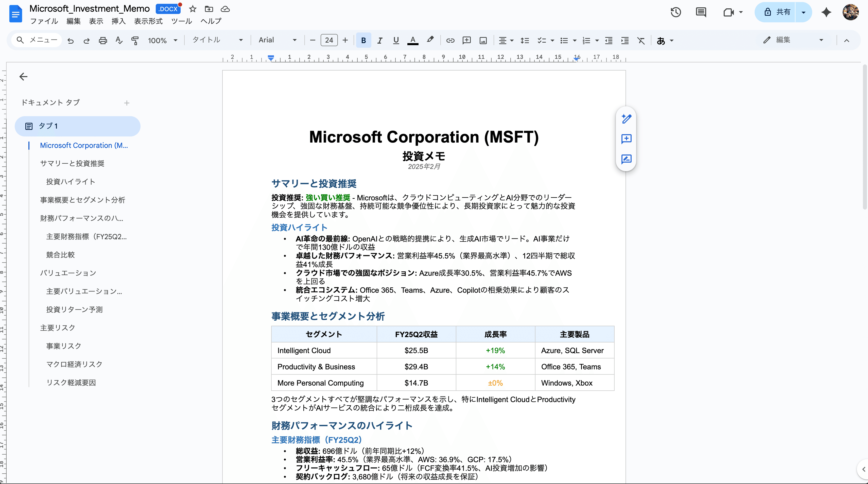Open the タイトル paragraph style dropdown

(217, 40)
